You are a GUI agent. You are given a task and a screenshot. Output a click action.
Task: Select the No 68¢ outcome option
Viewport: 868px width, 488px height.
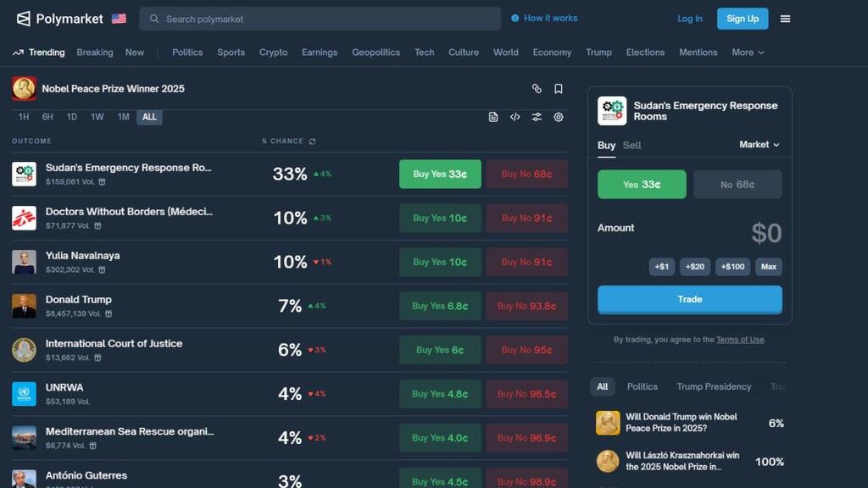pos(737,185)
